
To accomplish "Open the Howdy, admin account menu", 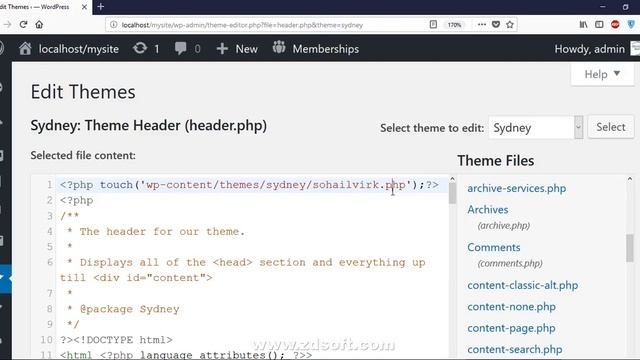I will (x=589, y=49).
